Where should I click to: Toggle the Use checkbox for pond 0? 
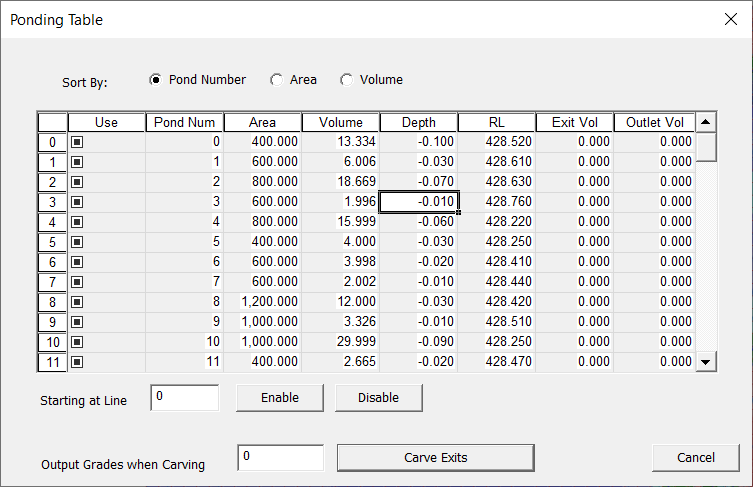pos(77,142)
